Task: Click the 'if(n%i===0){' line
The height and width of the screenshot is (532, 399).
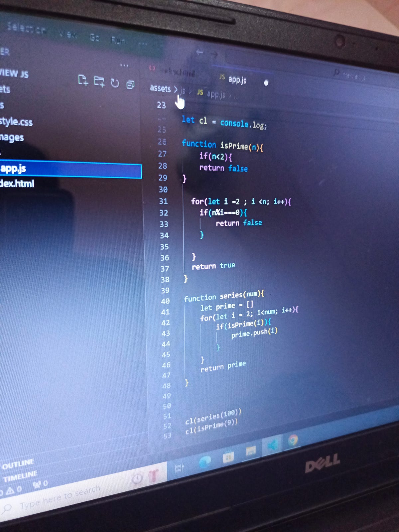Action: point(223,212)
